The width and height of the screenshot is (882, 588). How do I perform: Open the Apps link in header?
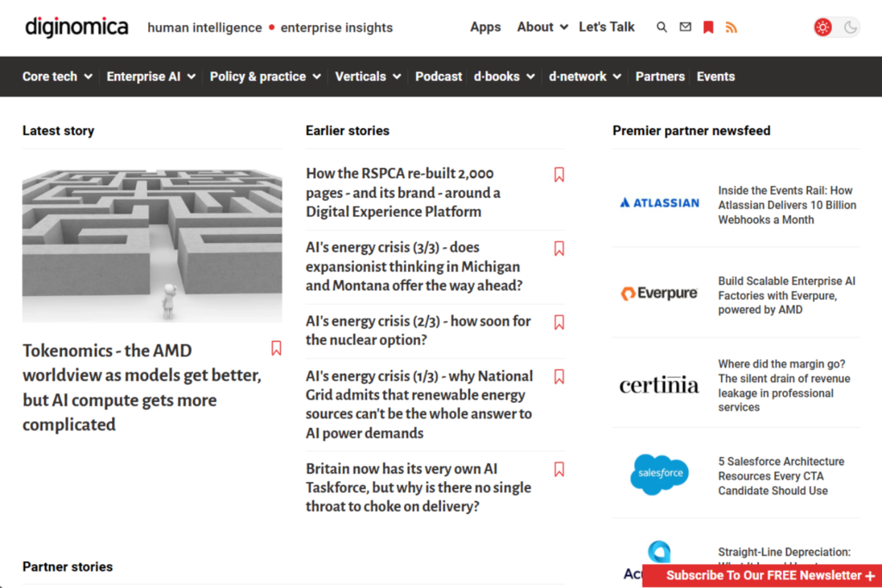[486, 27]
